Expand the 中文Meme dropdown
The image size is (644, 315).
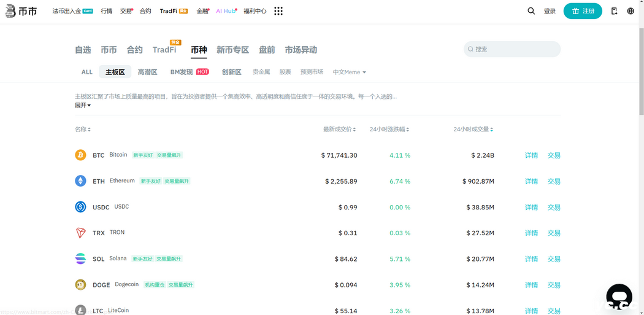tap(349, 72)
